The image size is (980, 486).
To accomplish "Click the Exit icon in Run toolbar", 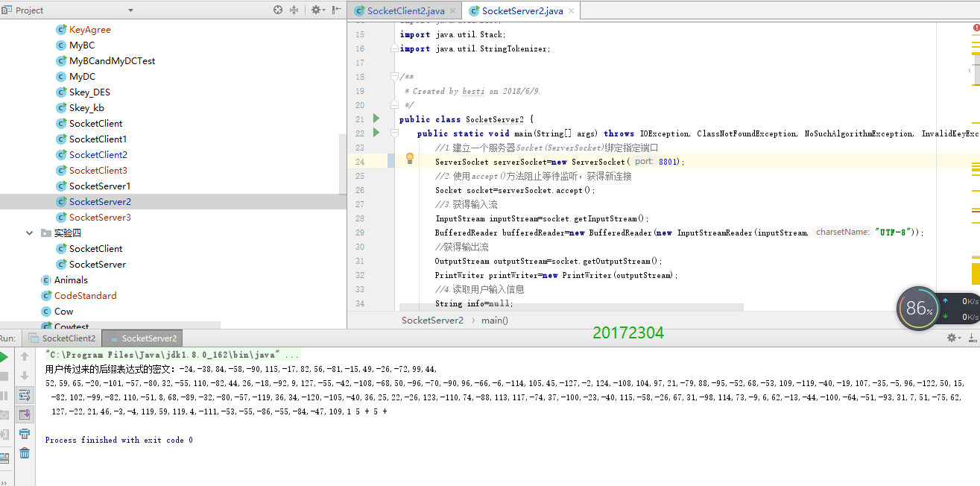I will click(3, 435).
